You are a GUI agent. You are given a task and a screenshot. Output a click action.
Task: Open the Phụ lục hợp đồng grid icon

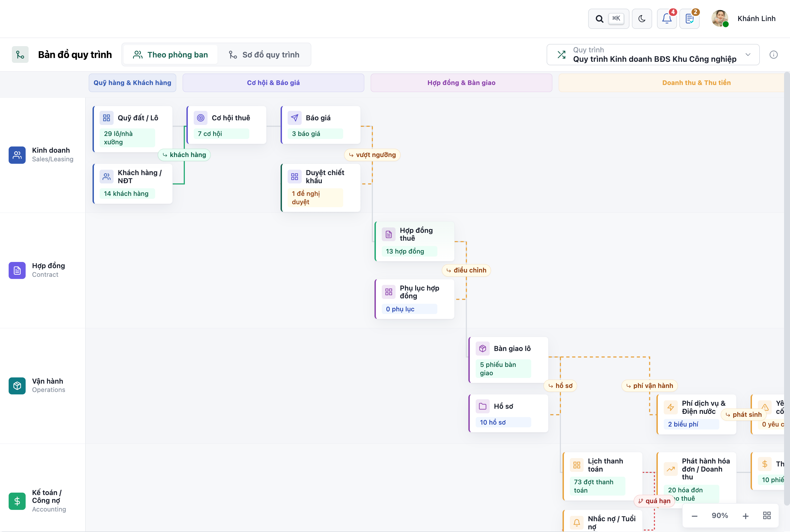pos(389,292)
